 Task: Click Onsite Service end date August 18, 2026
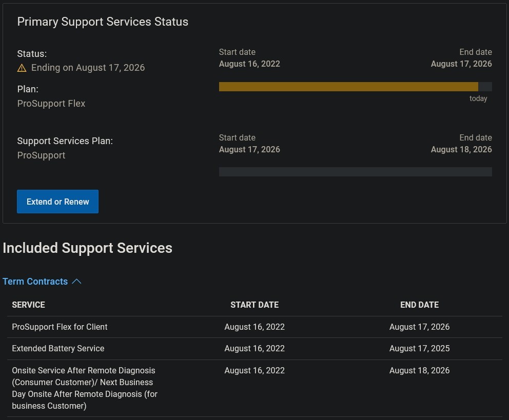tap(419, 370)
